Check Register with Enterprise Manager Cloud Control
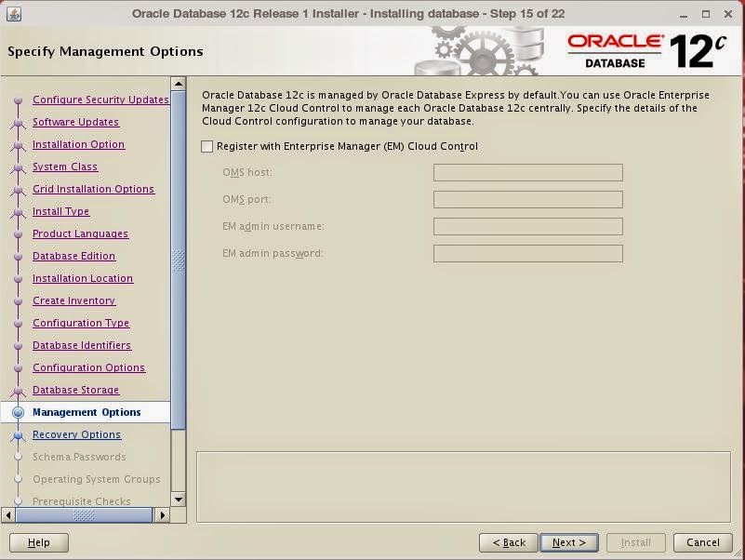This screenshot has width=745, height=560. (206, 146)
